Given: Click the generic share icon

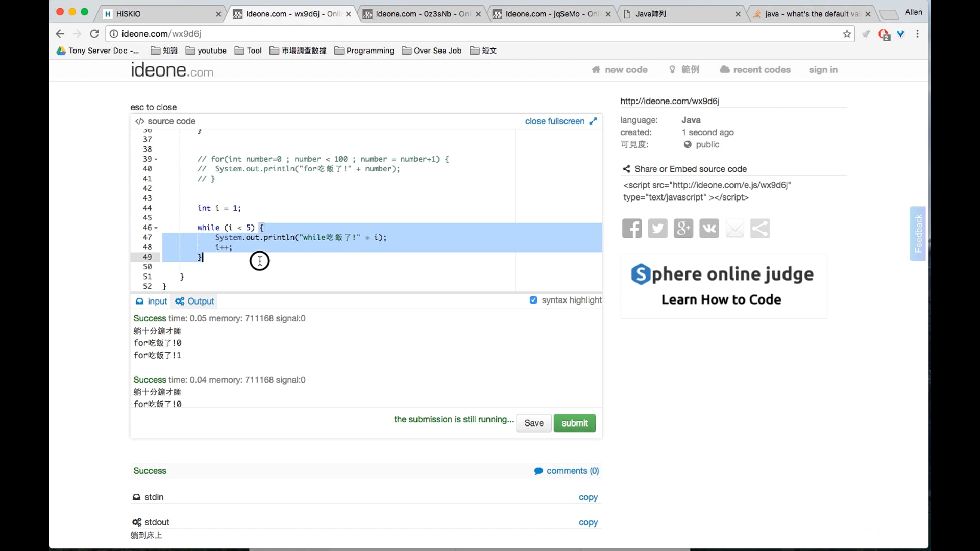Looking at the screenshot, I should pos(760,229).
